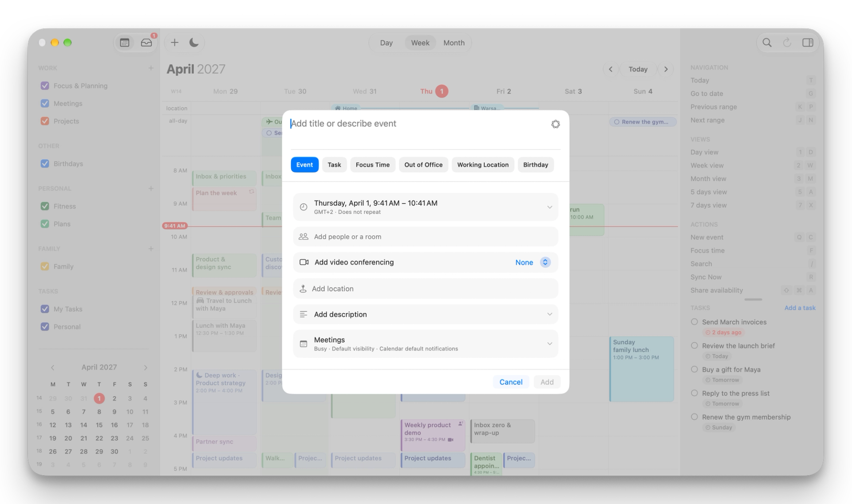
Task: Toggle the Projects calendar checkbox
Action: click(x=45, y=121)
